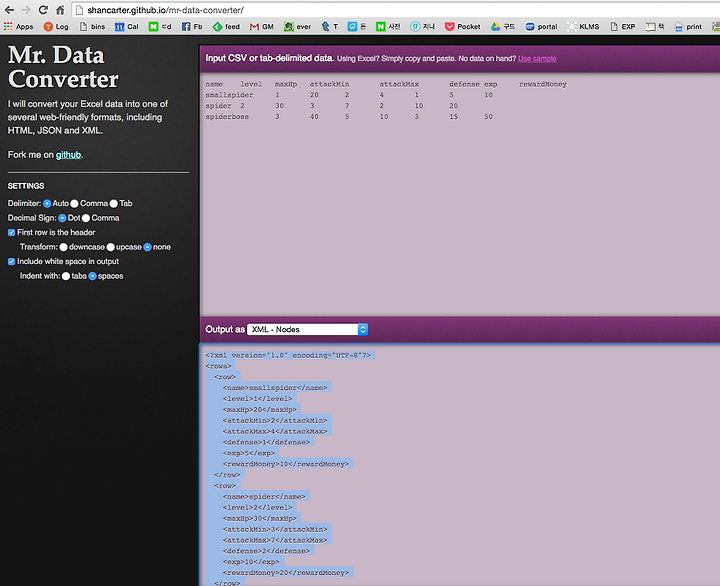Click the '<name>spider</name>' output line
The image size is (720, 586).
(x=264, y=496)
